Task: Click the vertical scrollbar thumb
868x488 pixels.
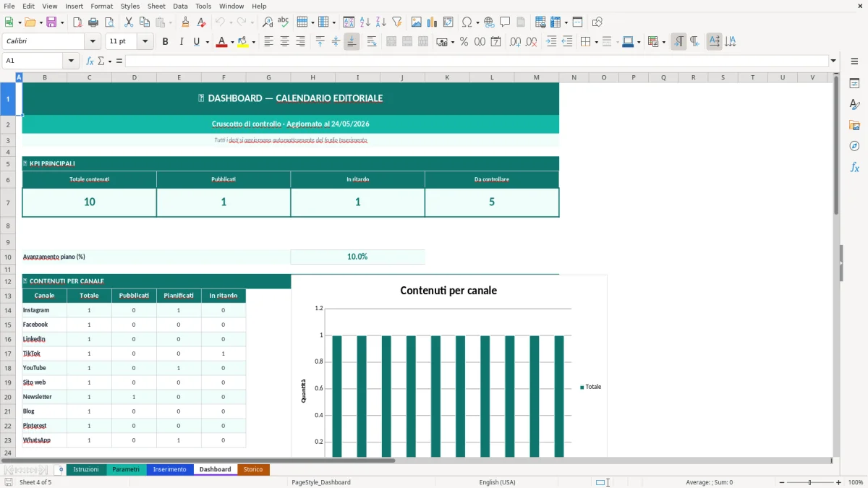Action: pyautogui.click(x=836, y=146)
